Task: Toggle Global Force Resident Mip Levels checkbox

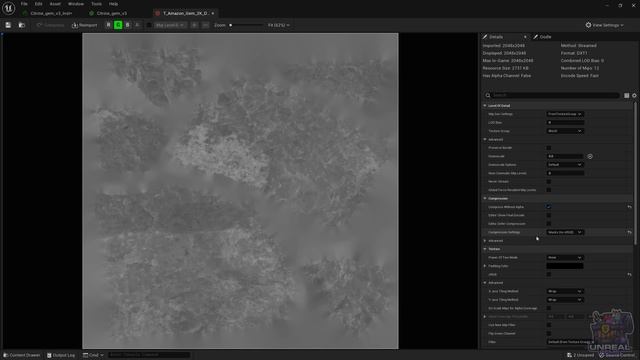Action: 549,190
